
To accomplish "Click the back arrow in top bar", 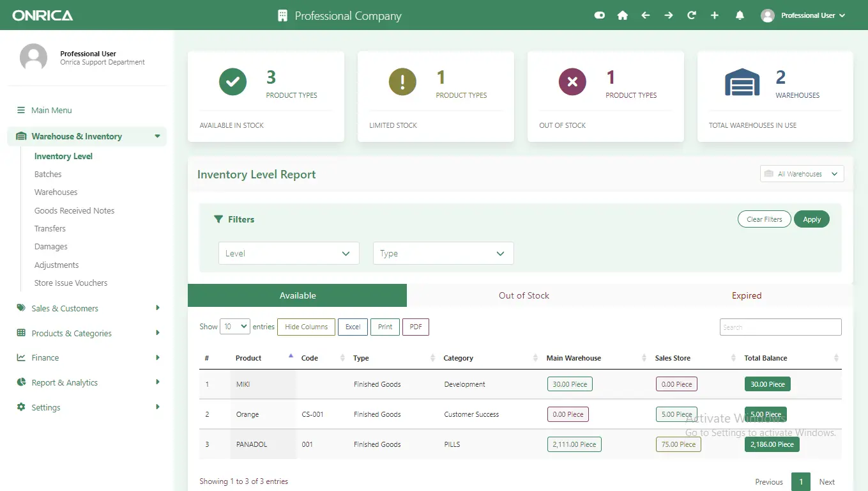I will (645, 15).
